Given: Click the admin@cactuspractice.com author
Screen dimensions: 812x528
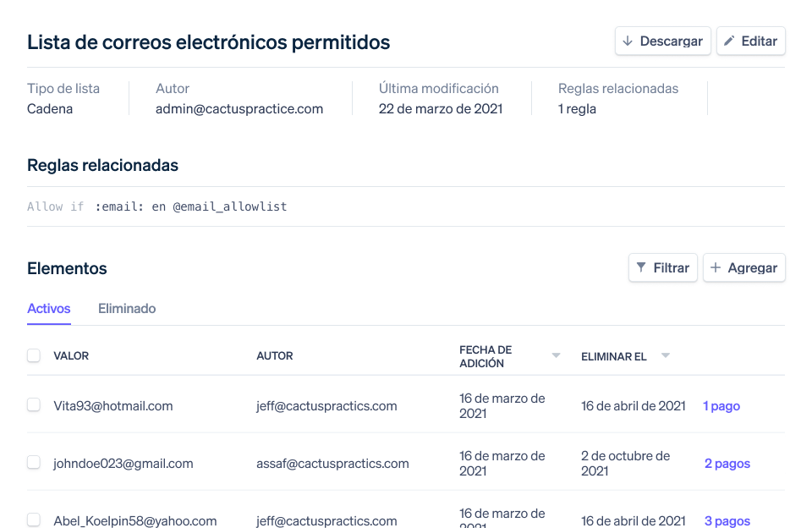Looking at the screenshot, I should 239,109.
